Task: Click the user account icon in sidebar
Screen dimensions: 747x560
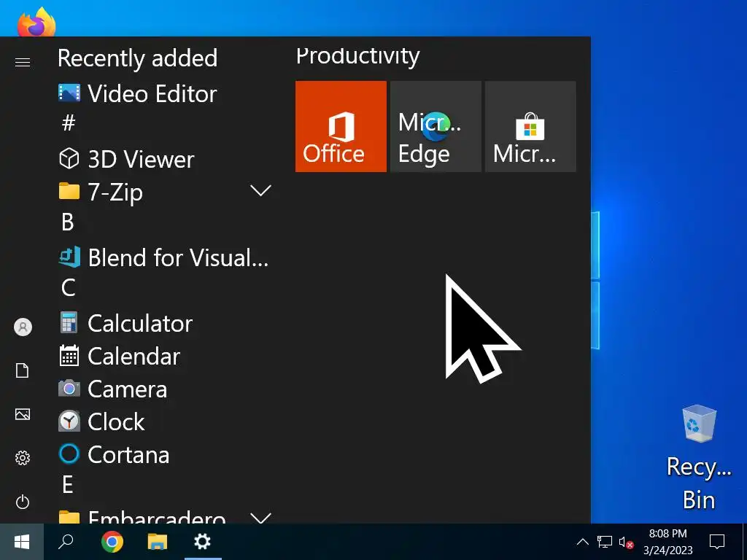Action: click(23, 327)
